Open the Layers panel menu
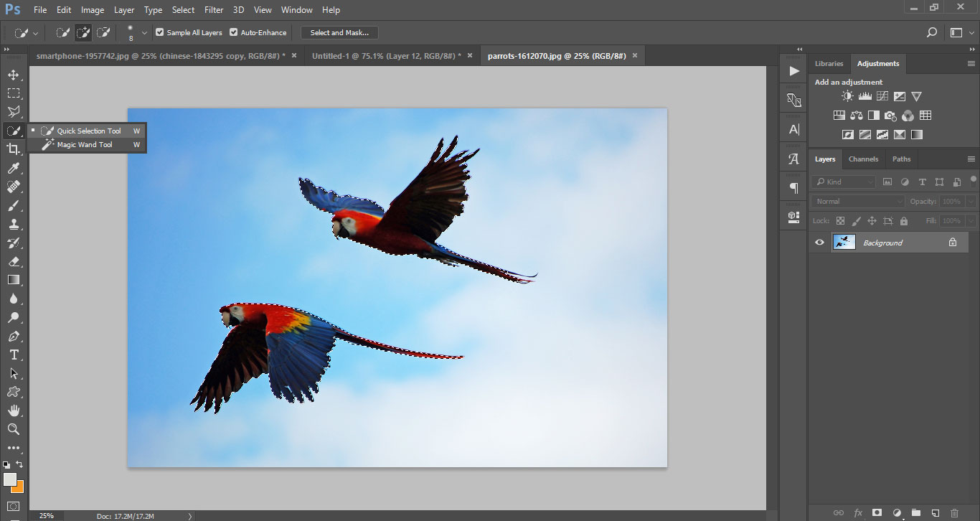The height and width of the screenshot is (521, 980). (971, 159)
